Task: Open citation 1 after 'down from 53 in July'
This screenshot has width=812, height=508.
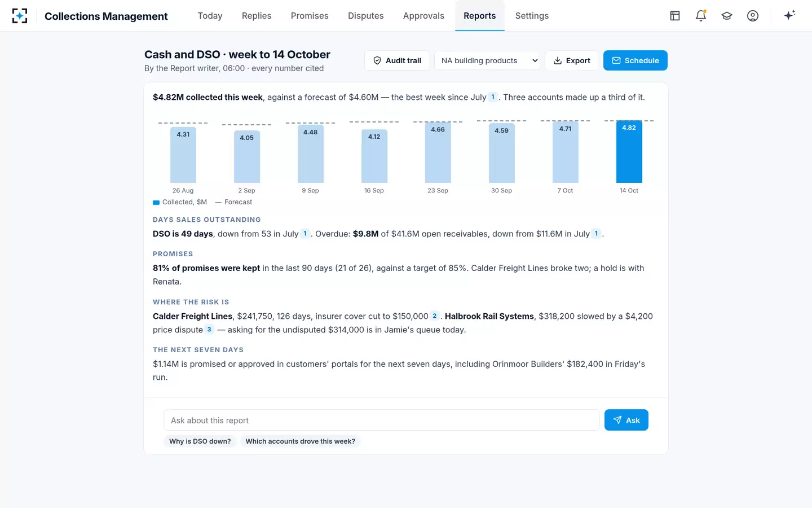Action: tap(305, 234)
